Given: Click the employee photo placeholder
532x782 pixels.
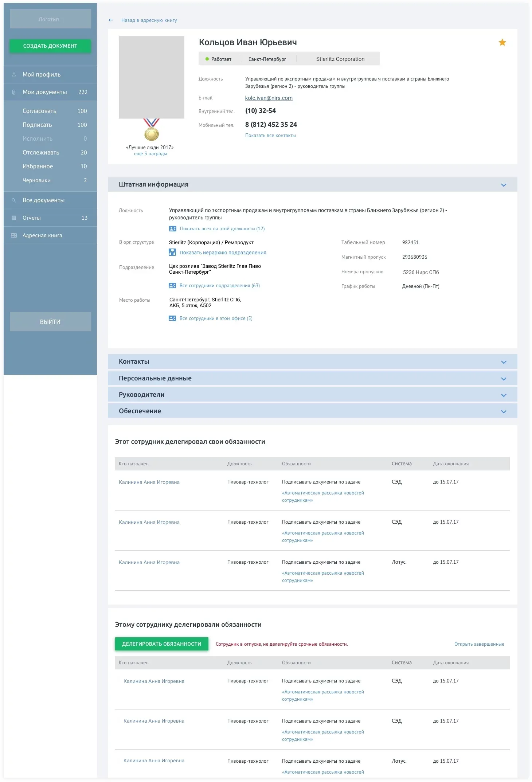Looking at the screenshot, I should point(152,77).
